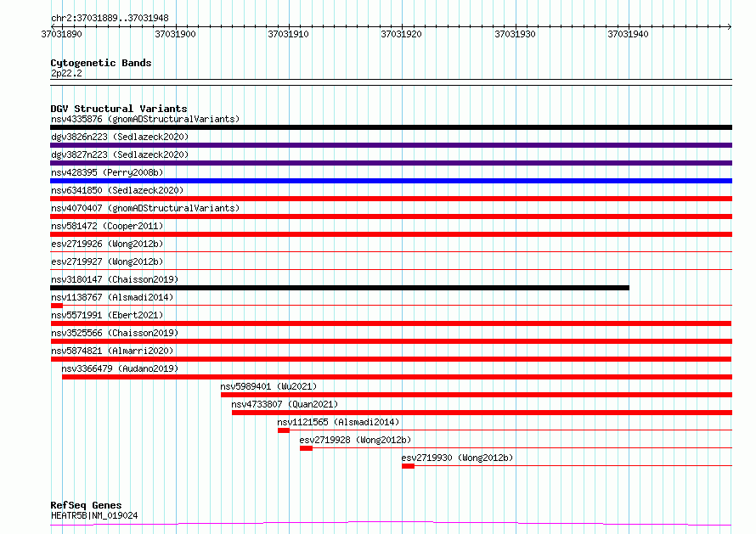Open the HEATR5B|NM_019024 RefSeq gene label
This screenshot has width=756, height=534.
pos(94,515)
